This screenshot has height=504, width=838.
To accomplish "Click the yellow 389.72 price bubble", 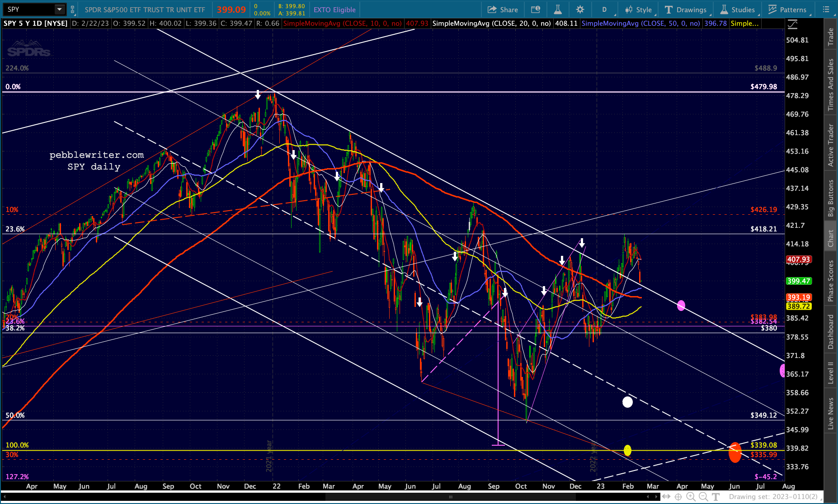I will [x=798, y=306].
